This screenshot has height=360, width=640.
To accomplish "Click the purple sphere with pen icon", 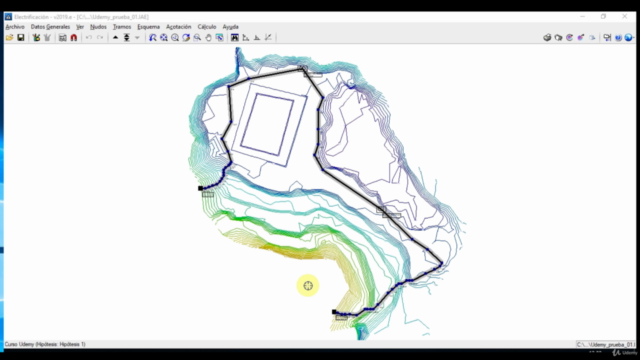I will click(580, 38).
